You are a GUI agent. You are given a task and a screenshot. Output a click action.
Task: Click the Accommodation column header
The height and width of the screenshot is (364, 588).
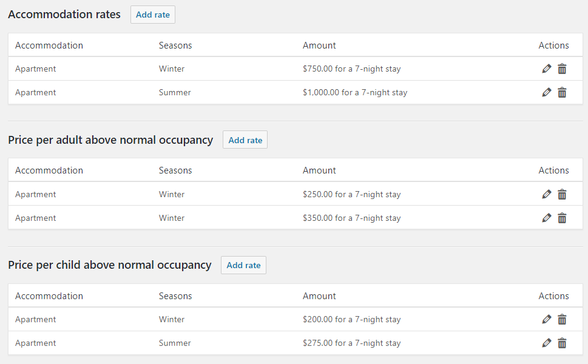[49, 45]
